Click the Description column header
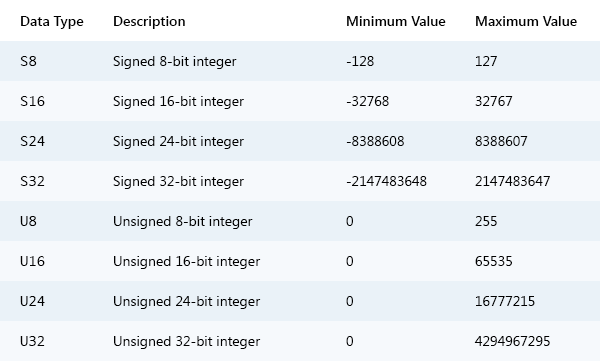Image resolution: width=600 pixels, height=362 pixels. (149, 21)
